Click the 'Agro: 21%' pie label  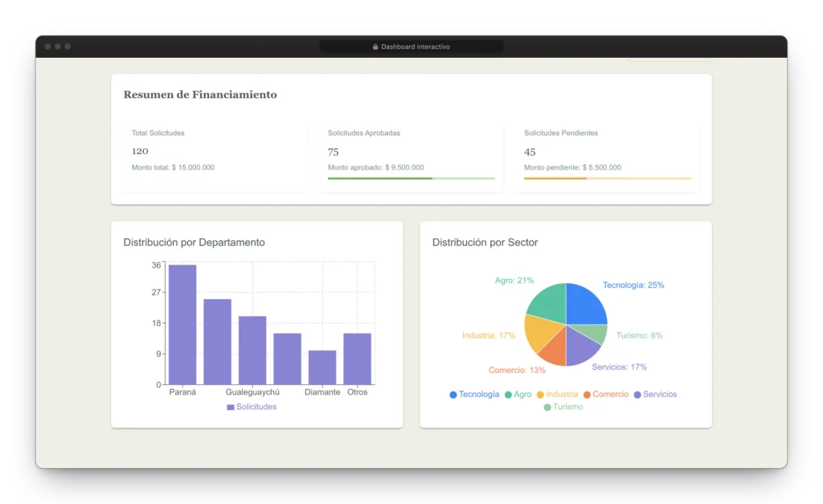[x=514, y=281]
